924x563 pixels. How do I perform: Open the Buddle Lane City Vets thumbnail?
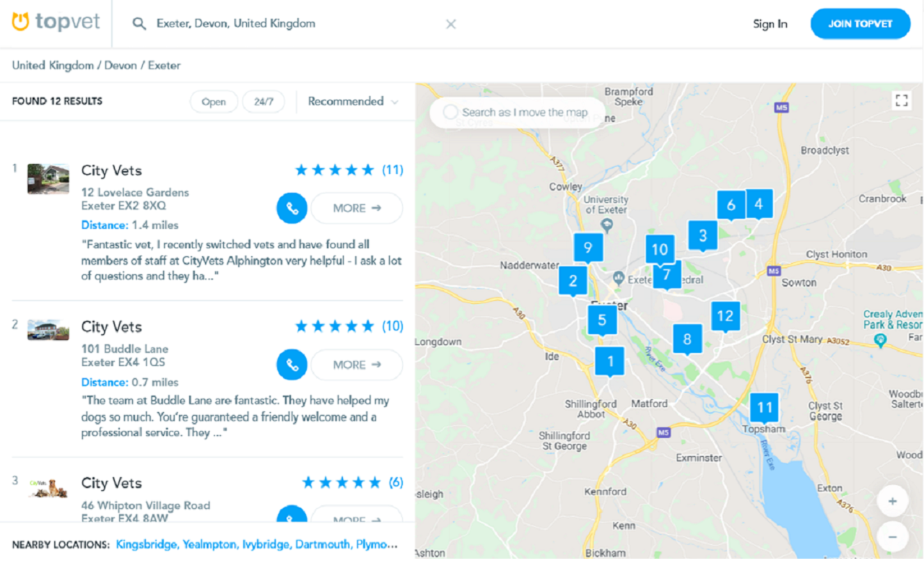tap(48, 330)
